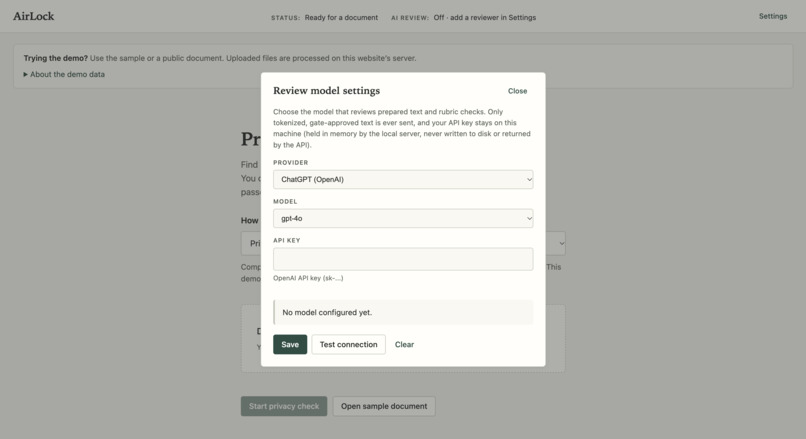
Task: Save the review model settings
Action: tap(290, 344)
